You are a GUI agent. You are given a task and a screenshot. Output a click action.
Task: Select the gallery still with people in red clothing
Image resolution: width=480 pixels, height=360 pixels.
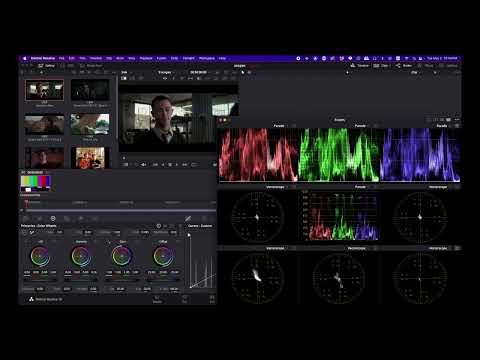click(90, 158)
